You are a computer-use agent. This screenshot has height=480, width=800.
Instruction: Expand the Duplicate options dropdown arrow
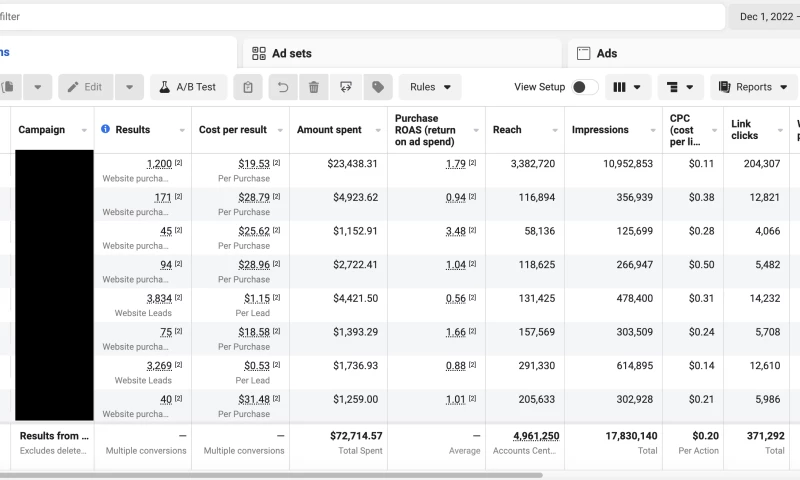point(37,87)
